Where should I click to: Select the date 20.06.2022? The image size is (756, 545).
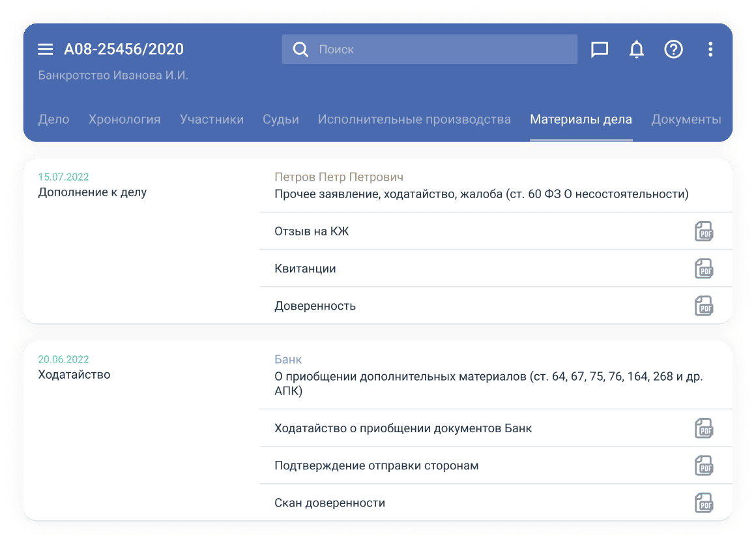click(x=64, y=359)
